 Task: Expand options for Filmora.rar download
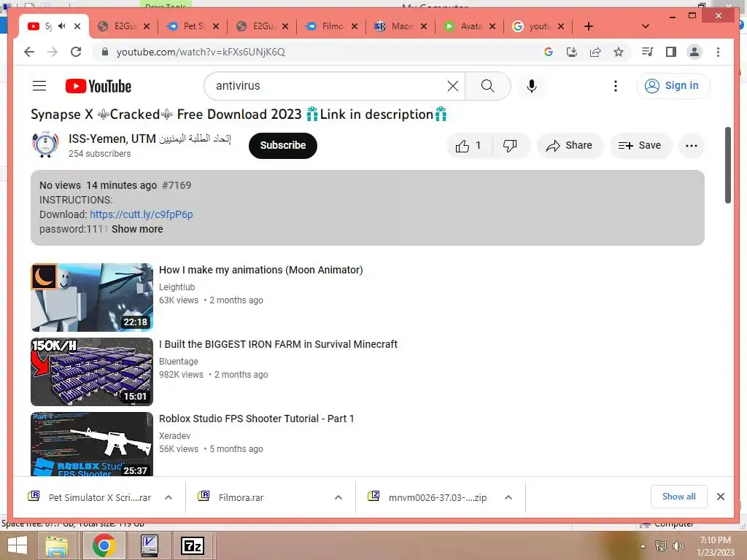[x=338, y=497]
